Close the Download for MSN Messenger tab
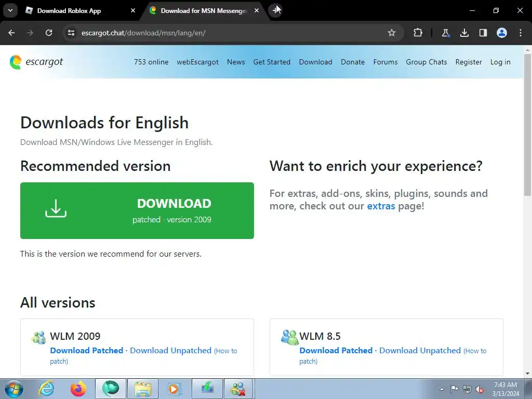This screenshot has width=532, height=399. [257, 10]
